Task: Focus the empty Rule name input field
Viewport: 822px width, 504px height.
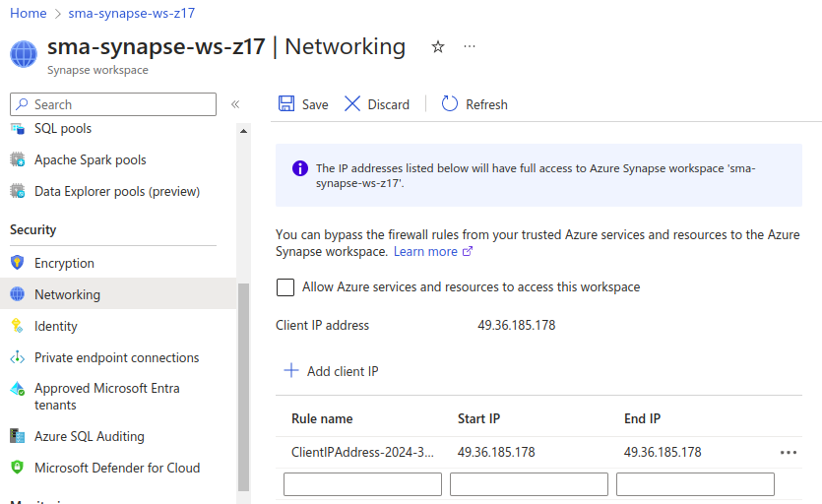Action: pos(362,484)
